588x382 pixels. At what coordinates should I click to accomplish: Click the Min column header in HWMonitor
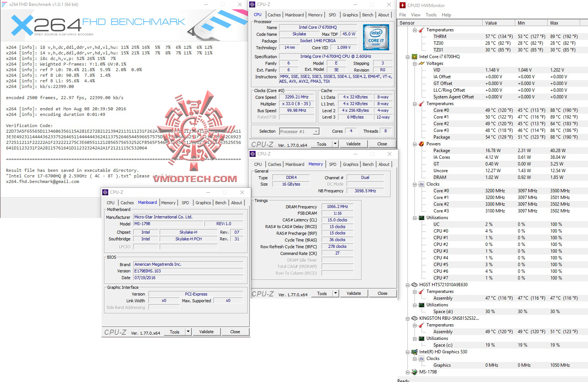coord(531,23)
